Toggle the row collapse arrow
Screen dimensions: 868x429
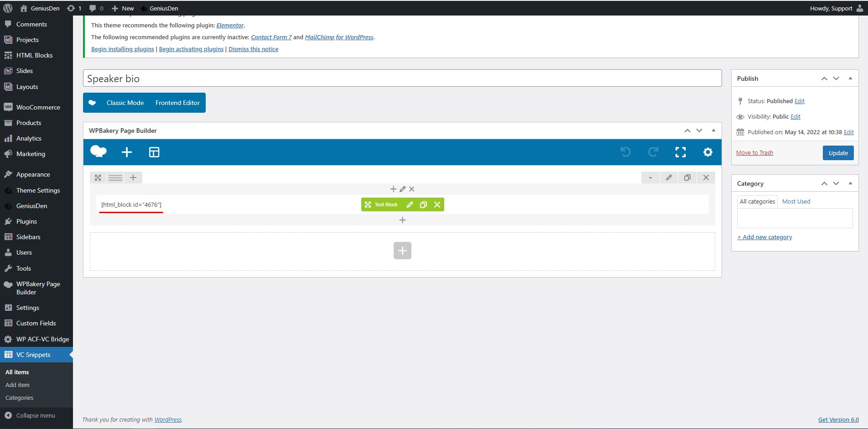tap(650, 178)
